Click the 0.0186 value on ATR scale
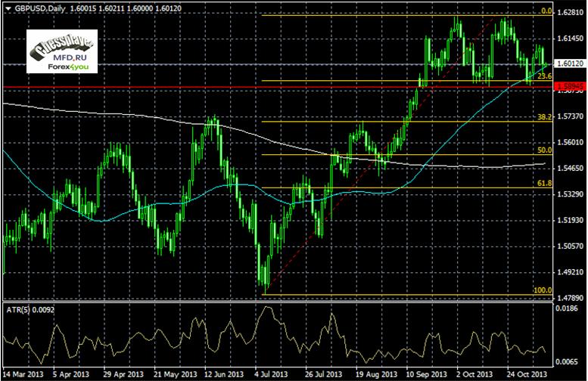588x381 pixels. pyautogui.click(x=567, y=308)
